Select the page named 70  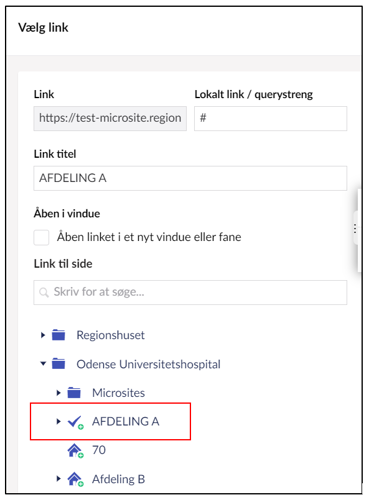pos(99,450)
